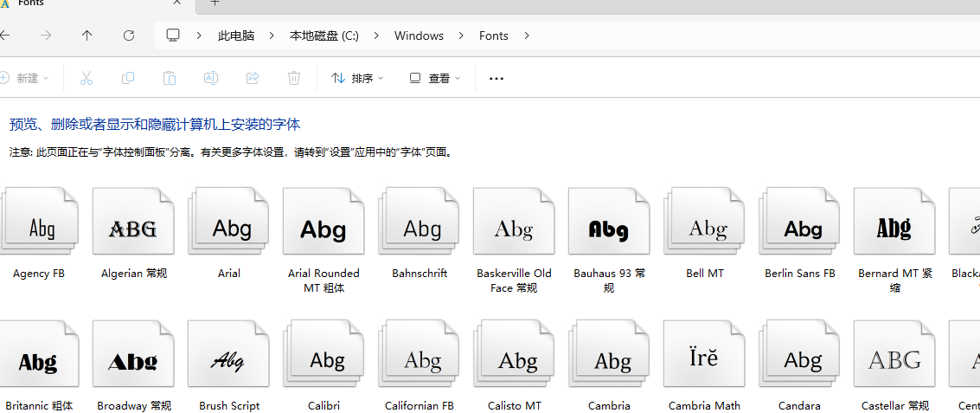Expand chevron after Windows breadcrumb
The image size is (980, 413).
point(461,35)
